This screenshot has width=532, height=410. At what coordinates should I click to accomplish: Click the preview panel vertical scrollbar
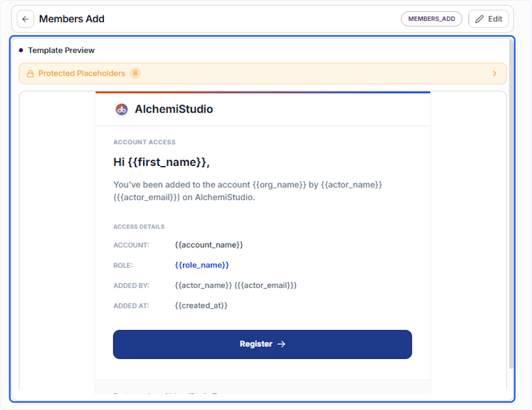(511, 204)
